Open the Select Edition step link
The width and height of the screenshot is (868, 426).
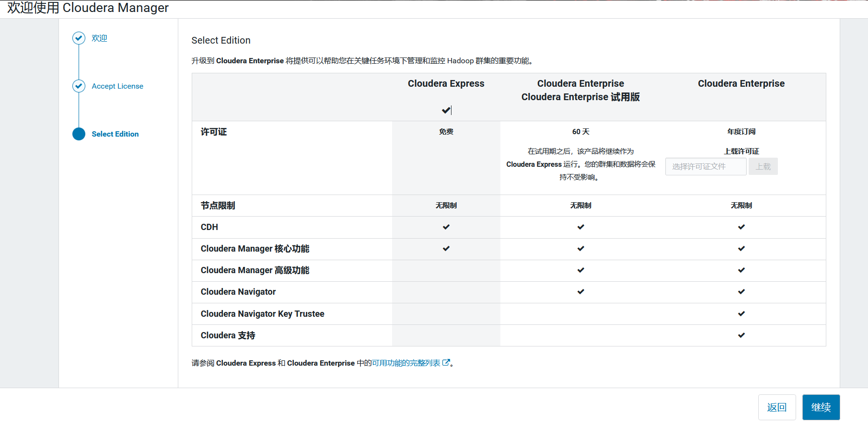[115, 134]
